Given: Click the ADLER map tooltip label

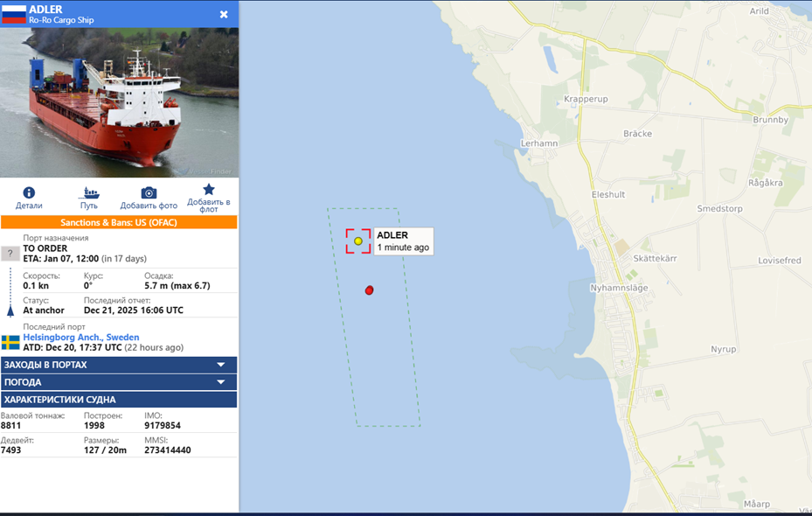Looking at the screenshot, I should (404, 241).
